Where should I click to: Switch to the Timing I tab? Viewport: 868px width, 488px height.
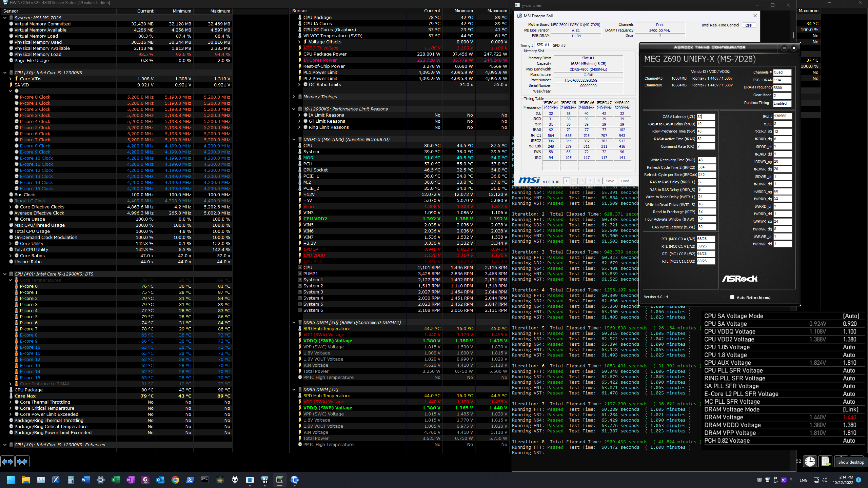point(526,45)
